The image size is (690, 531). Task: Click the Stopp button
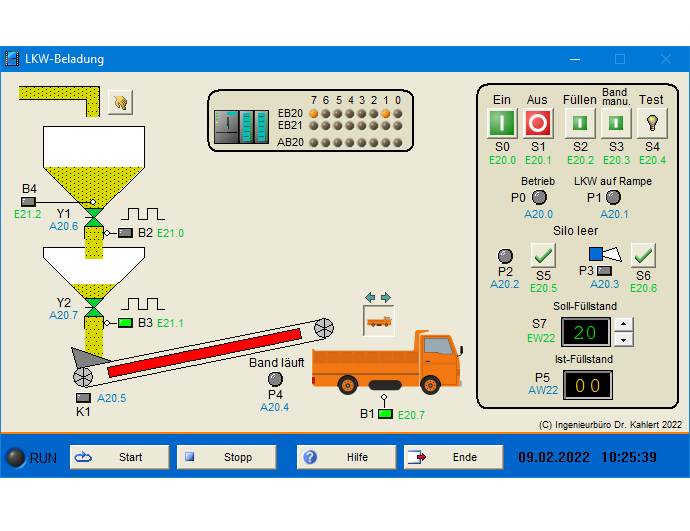(x=227, y=457)
